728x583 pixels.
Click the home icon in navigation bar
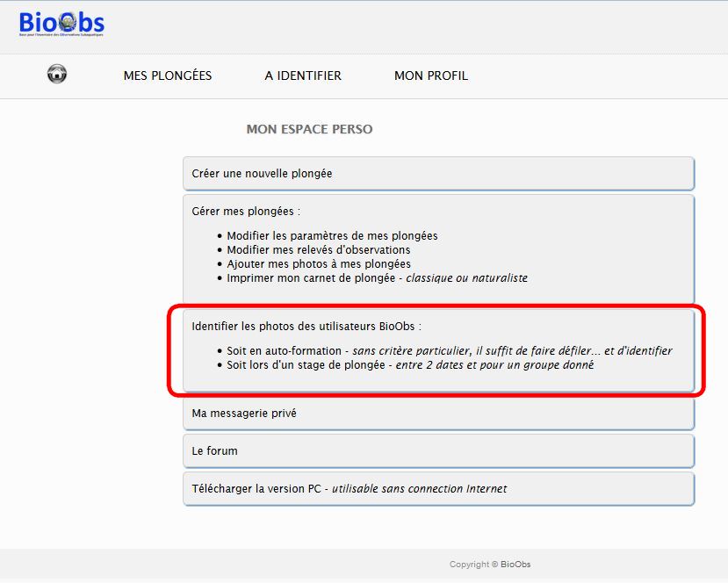point(57,74)
